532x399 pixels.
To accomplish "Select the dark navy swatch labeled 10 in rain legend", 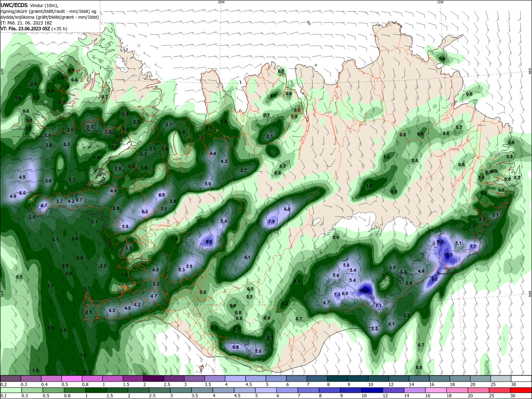I will point(372,390).
